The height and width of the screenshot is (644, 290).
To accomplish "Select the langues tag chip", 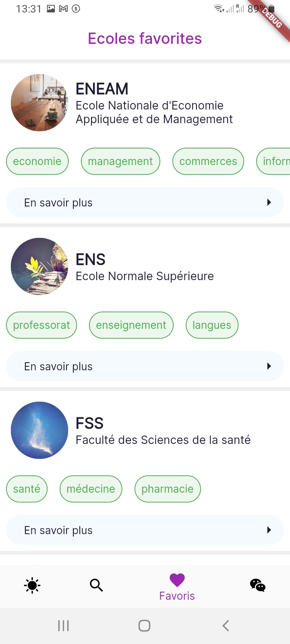I will click(212, 325).
